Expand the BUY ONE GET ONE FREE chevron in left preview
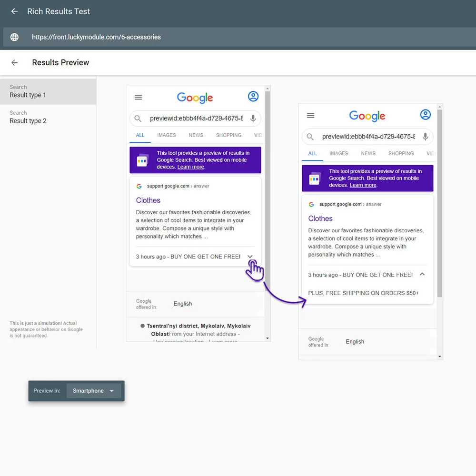This screenshot has height=476, width=476. tap(250, 257)
